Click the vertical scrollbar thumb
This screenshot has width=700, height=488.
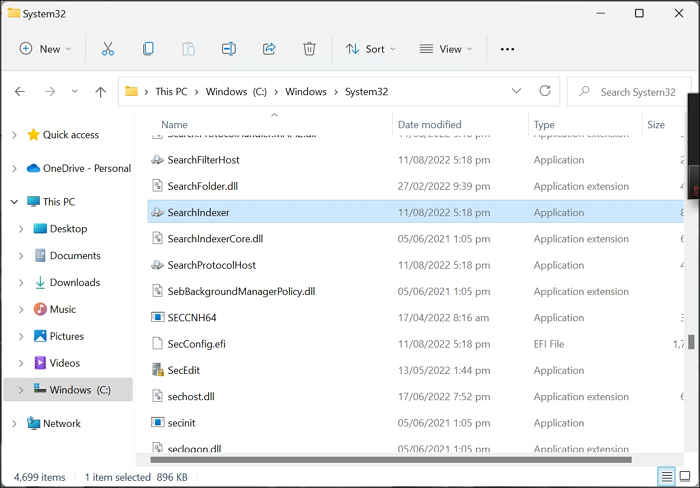click(691, 342)
